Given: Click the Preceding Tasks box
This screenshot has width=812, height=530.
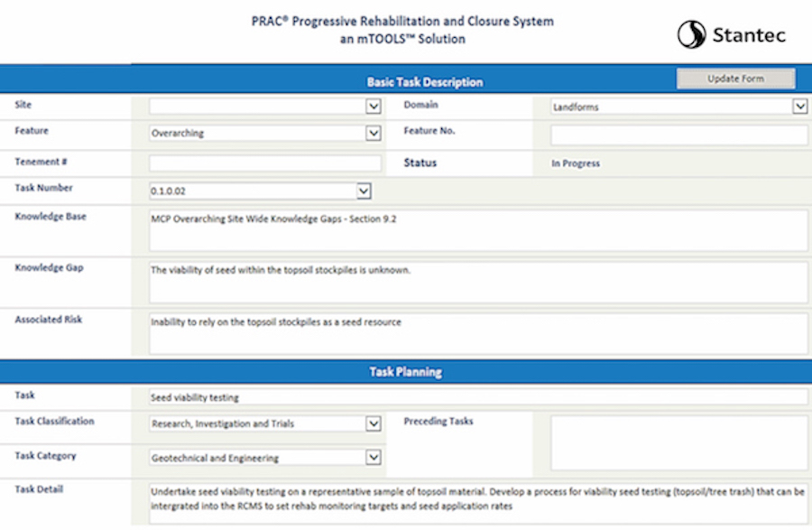Looking at the screenshot, I should click(678, 442).
